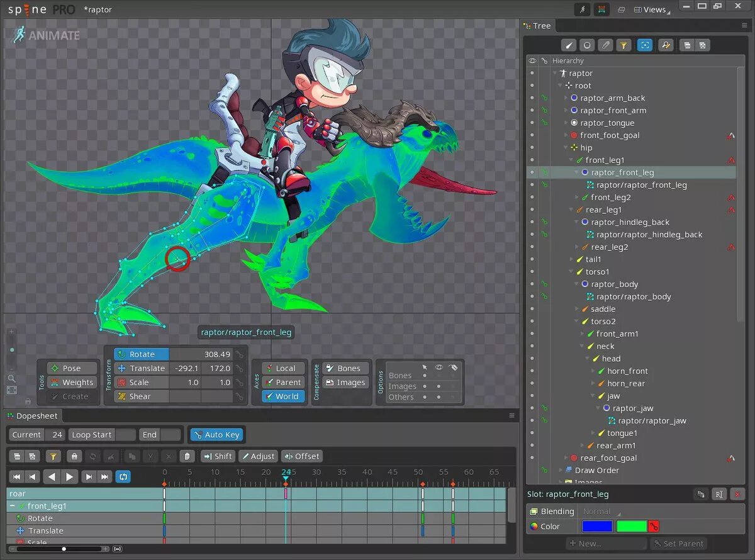Click the green dark color swatch
Viewport: 755px width, 560px height.
click(632, 527)
